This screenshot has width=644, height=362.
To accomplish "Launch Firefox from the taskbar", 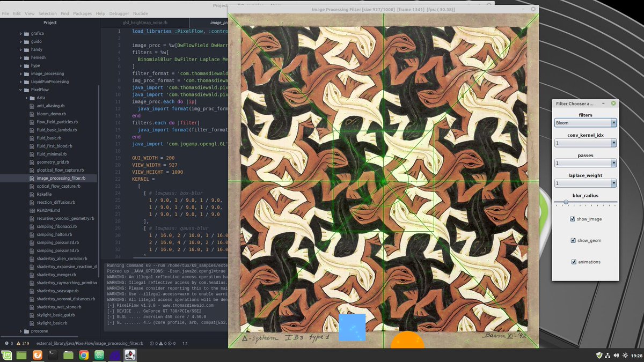I will click(x=36, y=355).
